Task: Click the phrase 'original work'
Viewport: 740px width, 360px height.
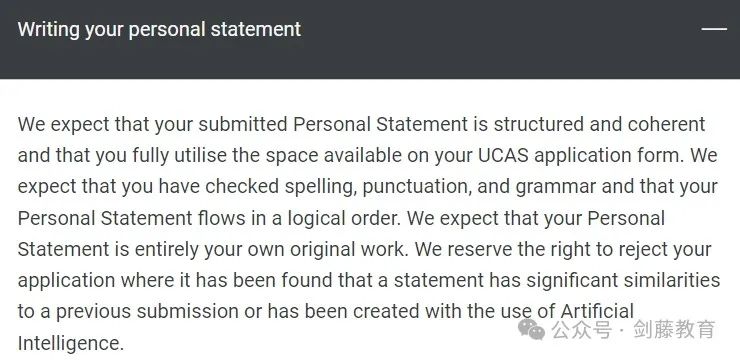Action: 348,249
